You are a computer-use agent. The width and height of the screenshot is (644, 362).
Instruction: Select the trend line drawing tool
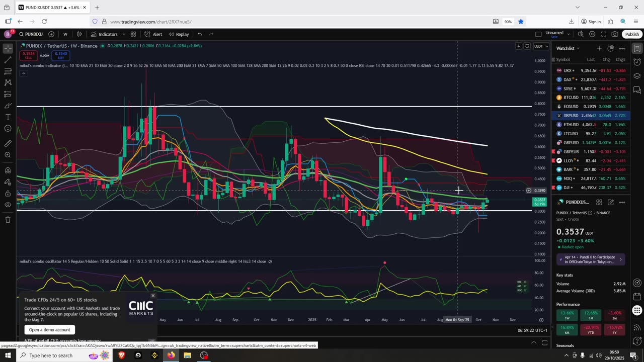click(x=8, y=60)
